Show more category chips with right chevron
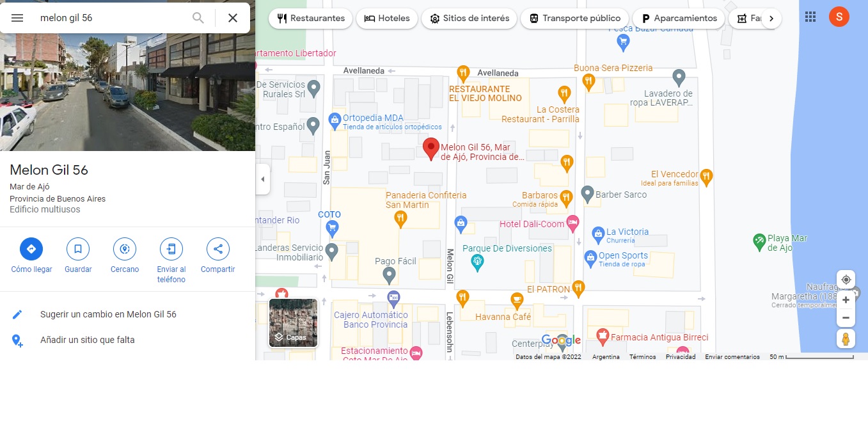 pos(771,19)
